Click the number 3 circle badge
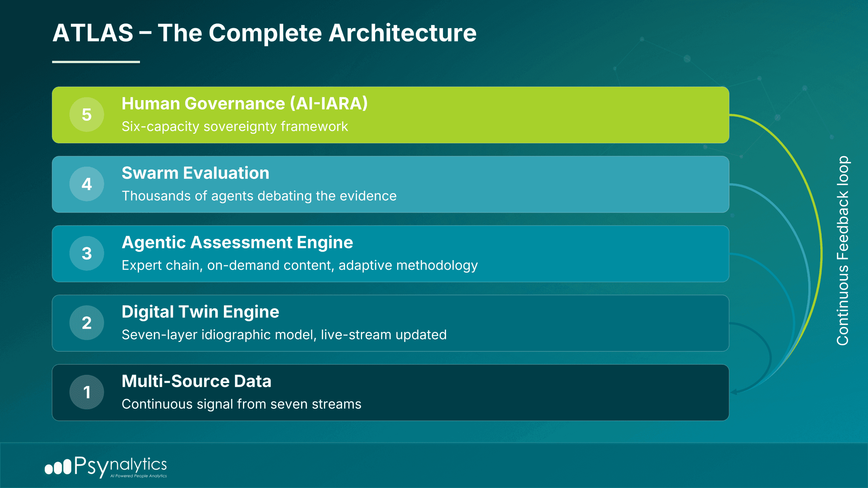Viewport: 868px width, 488px height. [86, 253]
